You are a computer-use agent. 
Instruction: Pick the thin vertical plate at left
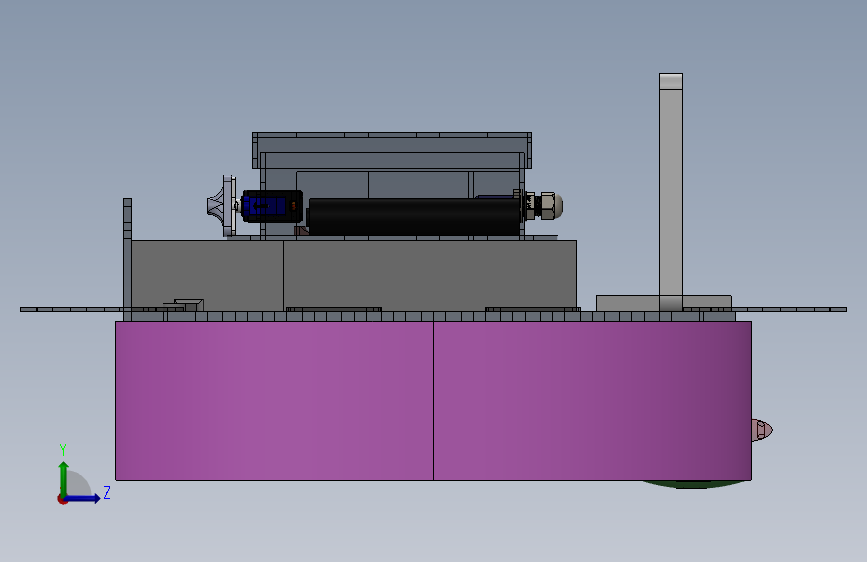click(127, 259)
